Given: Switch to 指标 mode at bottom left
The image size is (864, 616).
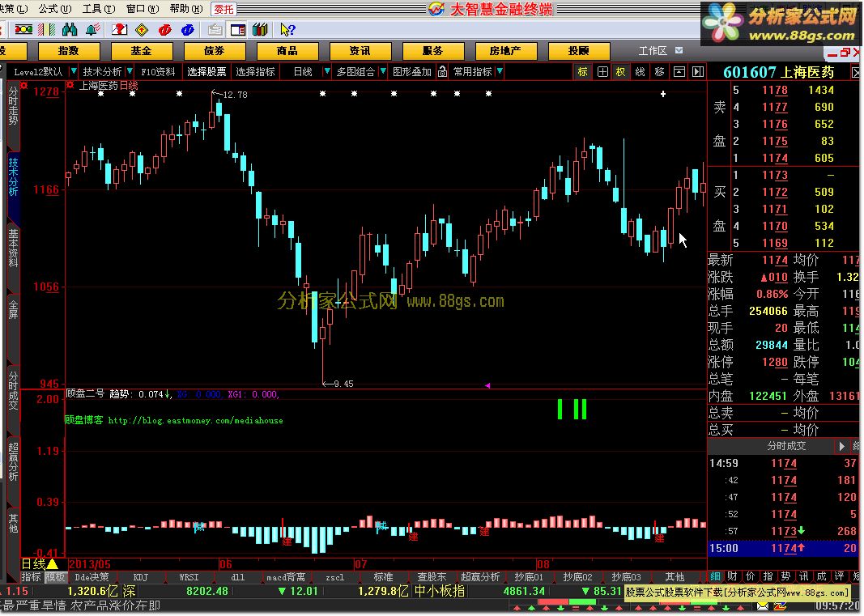Looking at the screenshot, I should pyautogui.click(x=32, y=577).
